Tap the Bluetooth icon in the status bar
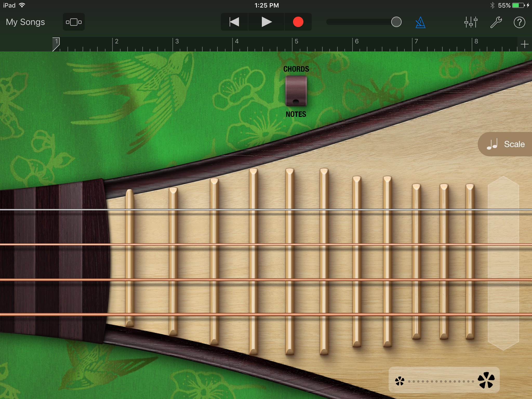This screenshot has height=399, width=532. click(493, 5)
